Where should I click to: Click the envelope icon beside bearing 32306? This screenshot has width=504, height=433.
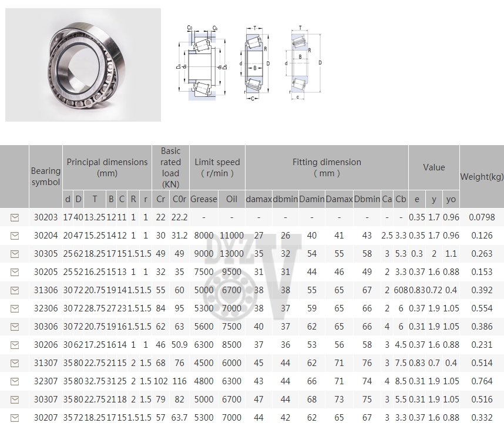point(15,308)
